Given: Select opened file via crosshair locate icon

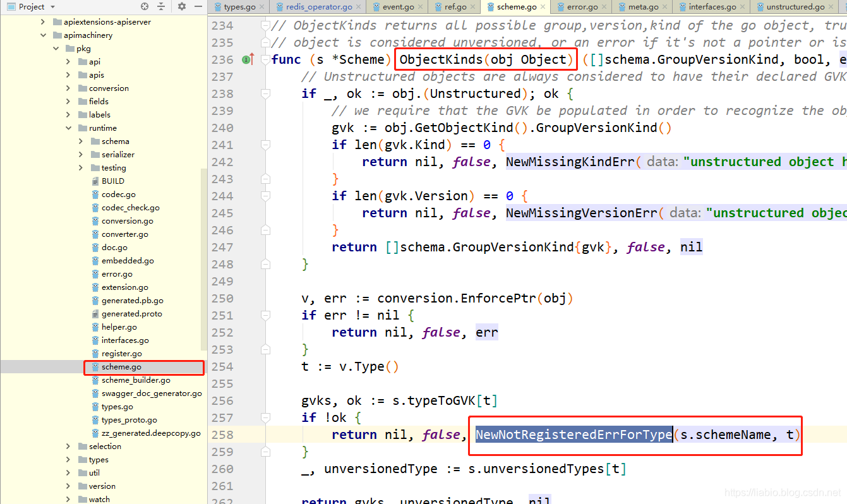Looking at the screenshot, I should pos(145,6).
